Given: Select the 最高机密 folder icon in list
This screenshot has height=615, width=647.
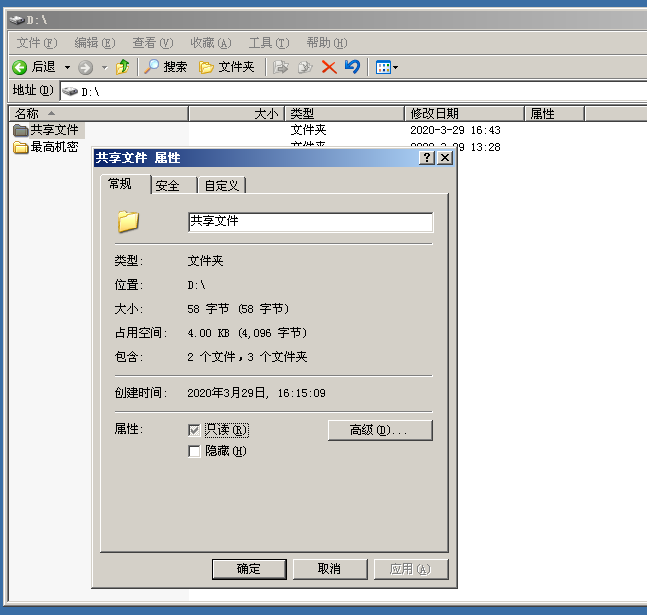Looking at the screenshot, I should (x=20, y=147).
